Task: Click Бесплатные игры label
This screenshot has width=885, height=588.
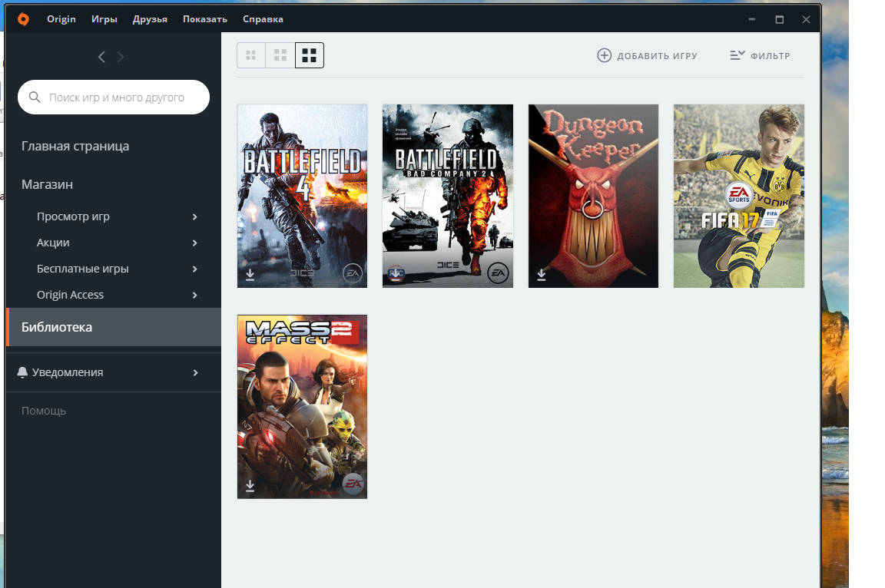Action: coord(82,269)
